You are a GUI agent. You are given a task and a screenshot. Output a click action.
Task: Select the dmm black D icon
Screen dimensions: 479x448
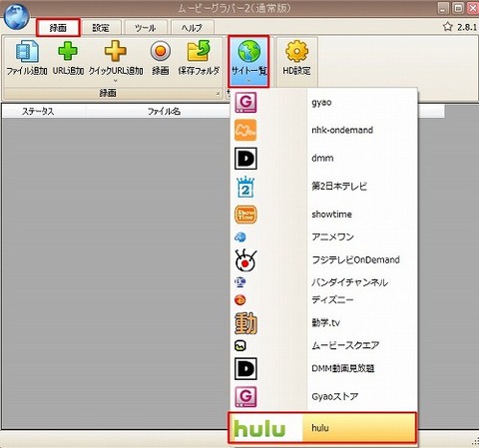[245, 159]
